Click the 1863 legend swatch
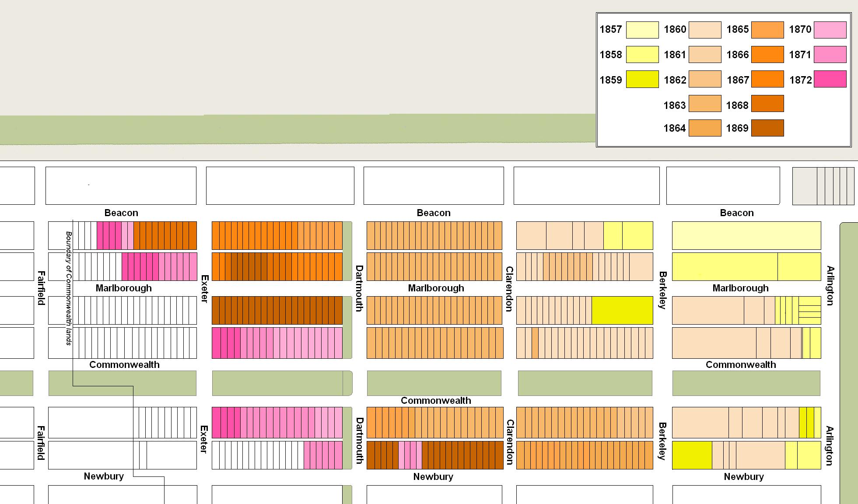The image size is (858, 504). coord(704,104)
